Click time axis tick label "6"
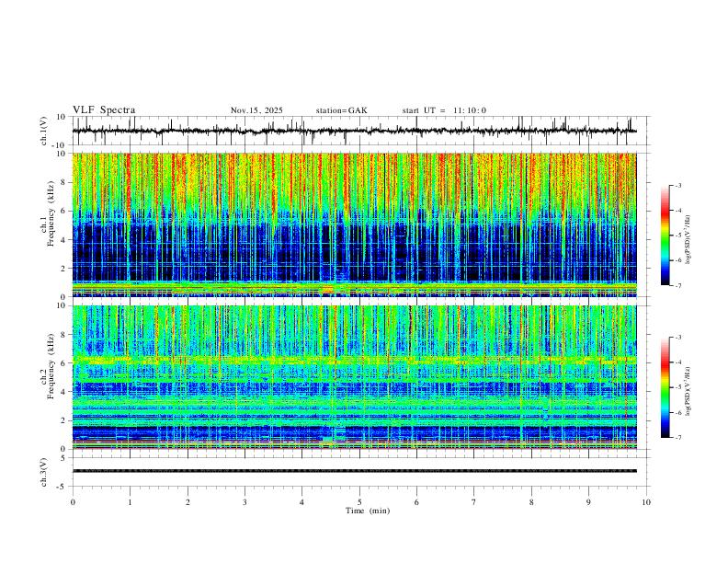This screenshot has width=728, height=563. point(416,502)
